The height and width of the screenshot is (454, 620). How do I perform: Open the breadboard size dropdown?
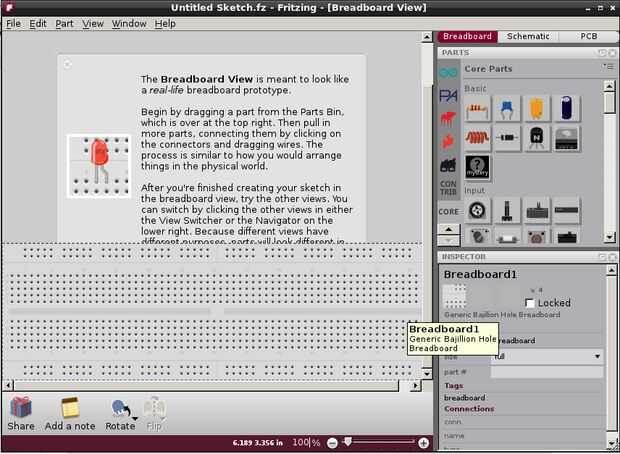pyautogui.click(x=547, y=357)
